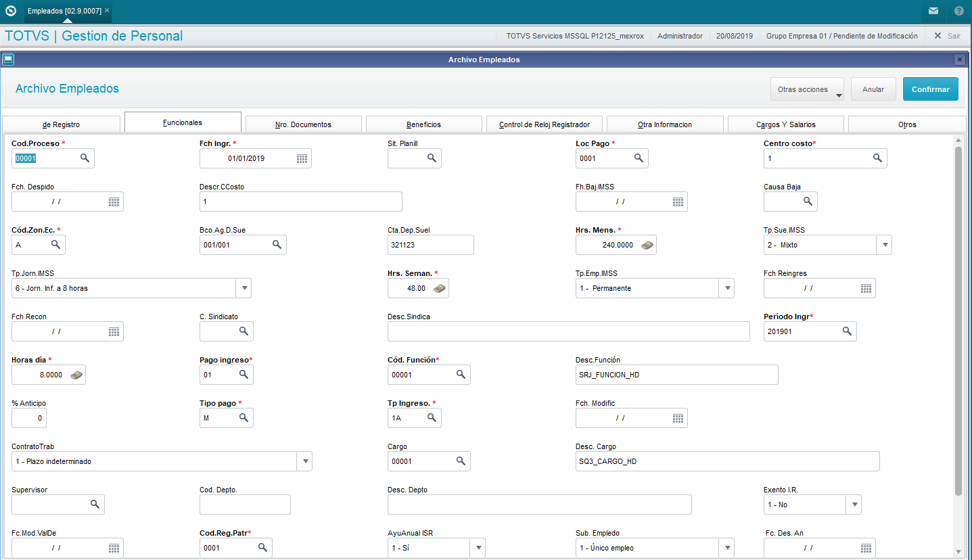
Task: Click the Centro costo lookup magnifier
Action: click(877, 158)
